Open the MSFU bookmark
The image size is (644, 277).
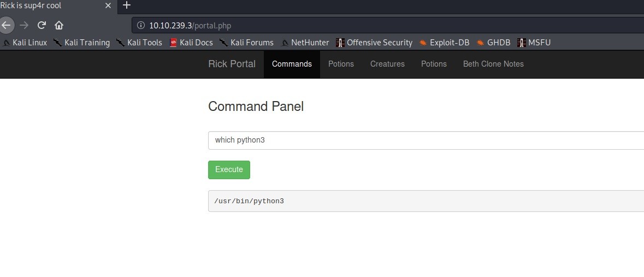pyautogui.click(x=534, y=43)
